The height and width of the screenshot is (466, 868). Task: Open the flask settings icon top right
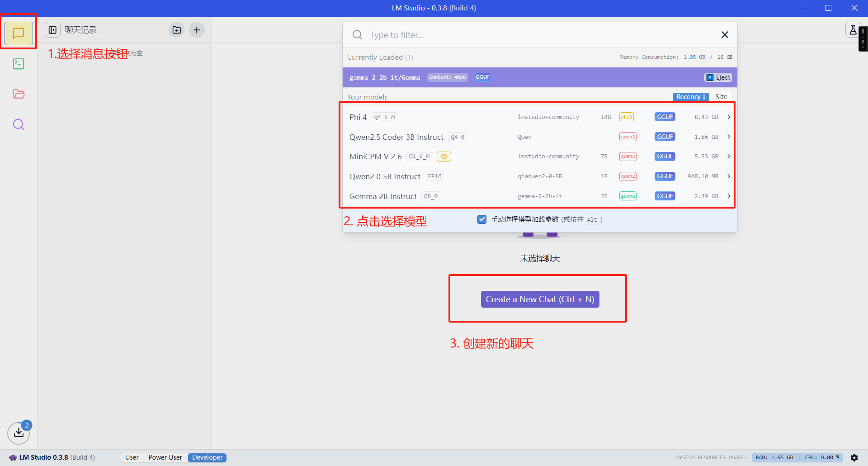click(853, 30)
